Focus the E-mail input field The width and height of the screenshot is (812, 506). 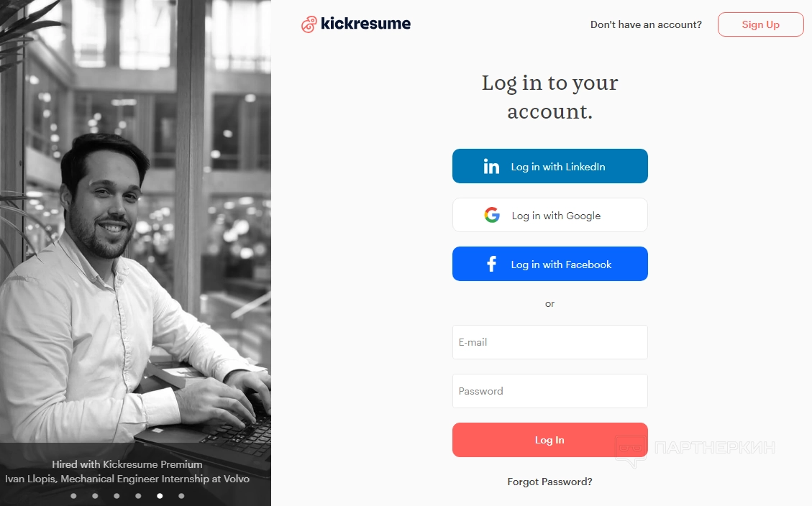click(549, 342)
